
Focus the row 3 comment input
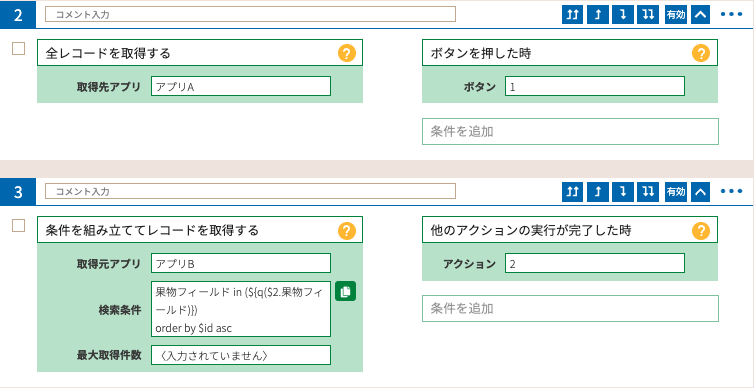pos(250,191)
